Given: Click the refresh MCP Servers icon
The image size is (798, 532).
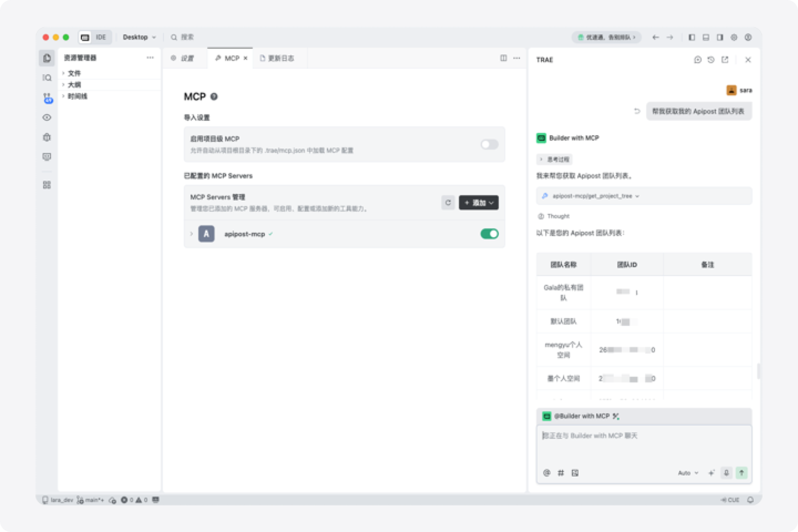Looking at the screenshot, I should (448, 203).
